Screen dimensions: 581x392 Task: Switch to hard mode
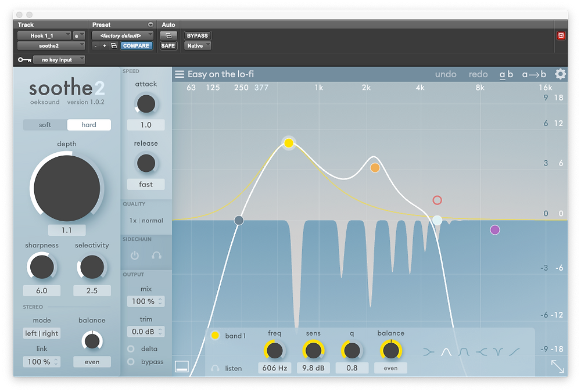89,125
